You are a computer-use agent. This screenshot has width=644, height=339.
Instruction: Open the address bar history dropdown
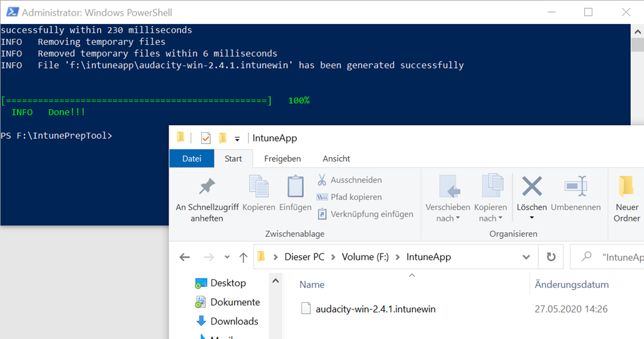526,257
